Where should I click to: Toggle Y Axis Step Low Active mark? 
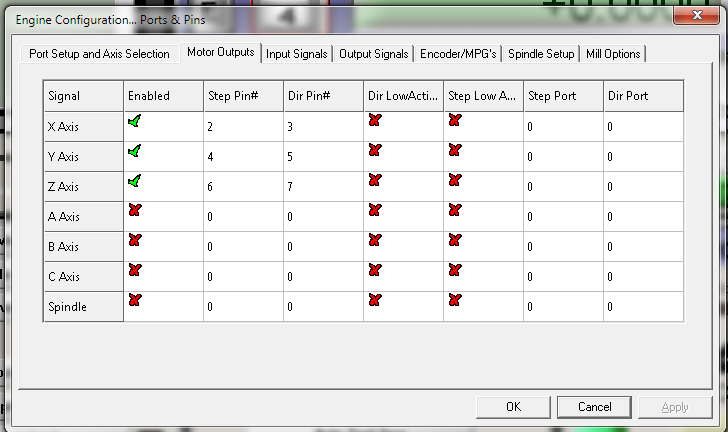click(455, 151)
